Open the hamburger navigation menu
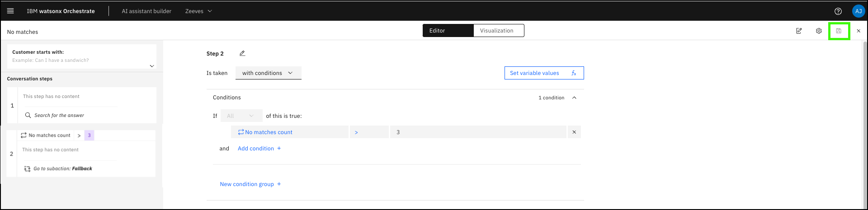Image resolution: width=868 pixels, height=210 pixels. coord(10,11)
